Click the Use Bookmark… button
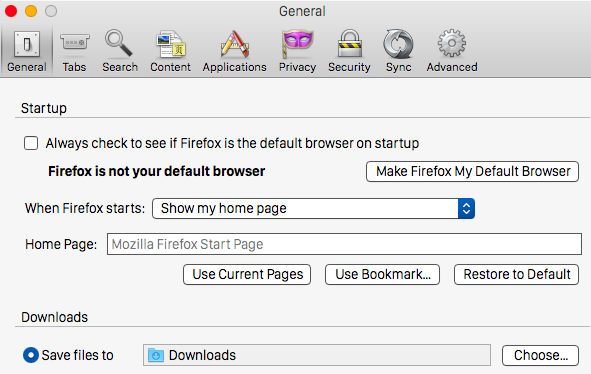 [383, 274]
